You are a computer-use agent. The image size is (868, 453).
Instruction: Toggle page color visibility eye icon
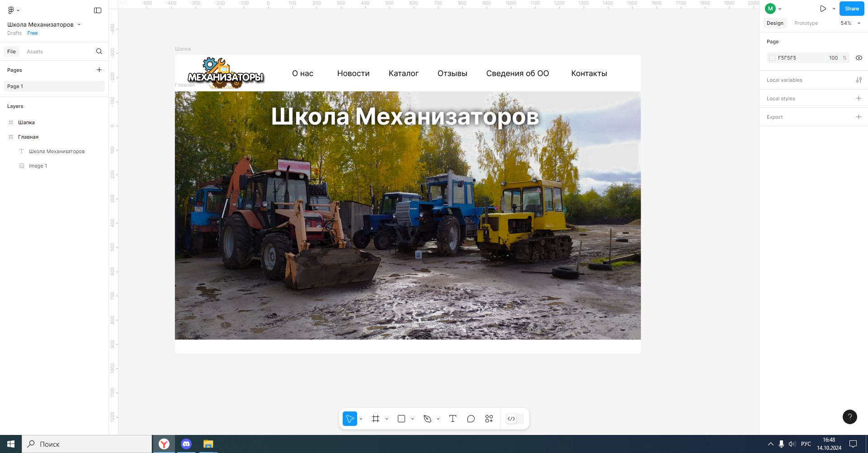point(859,58)
